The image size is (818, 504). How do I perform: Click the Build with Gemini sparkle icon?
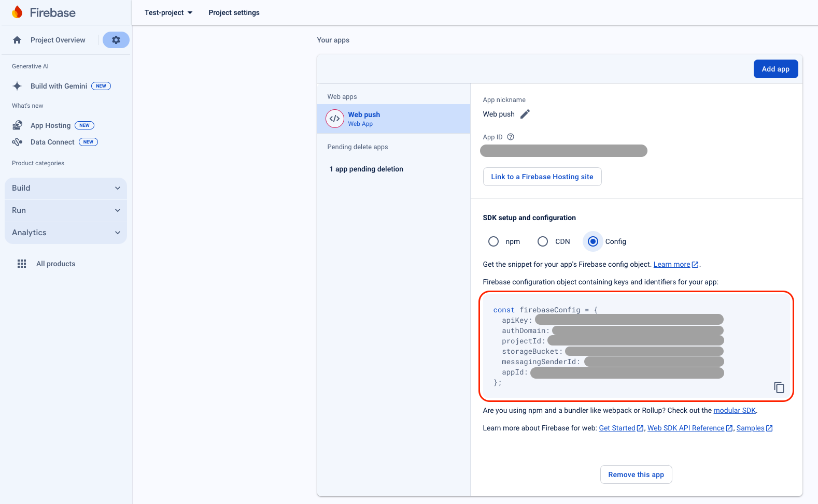17,86
